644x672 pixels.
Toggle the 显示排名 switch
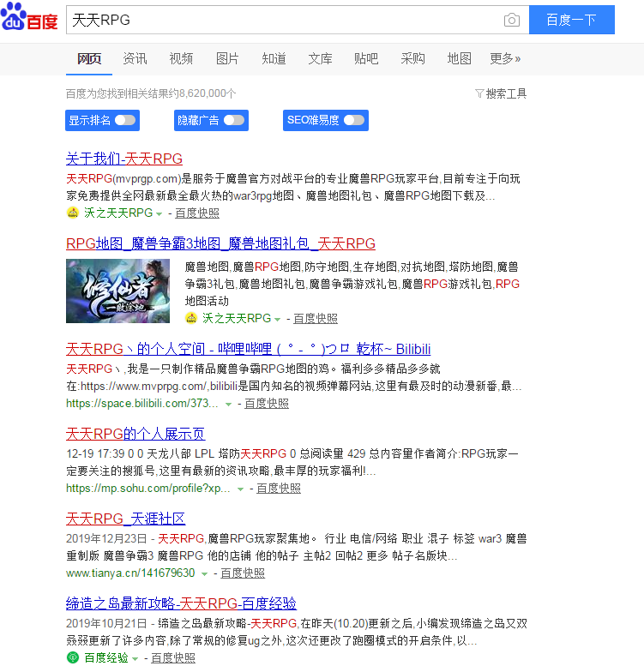(x=125, y=120)
